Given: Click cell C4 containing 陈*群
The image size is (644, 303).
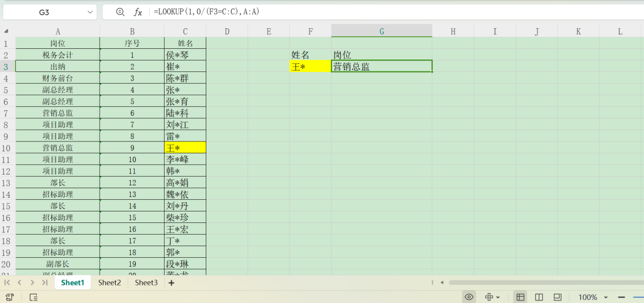Looking at the screenshot, I should pos(185,78).
